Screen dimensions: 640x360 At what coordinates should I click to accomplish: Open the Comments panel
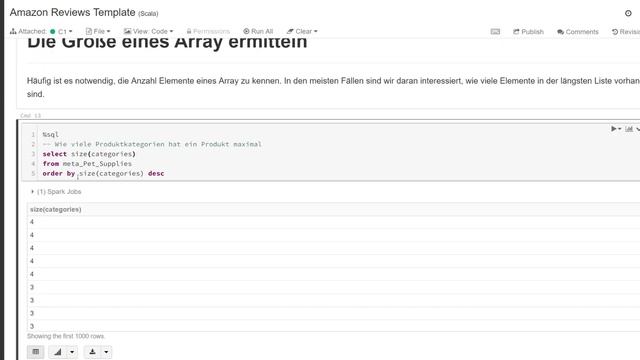click(x=578, y=31)
